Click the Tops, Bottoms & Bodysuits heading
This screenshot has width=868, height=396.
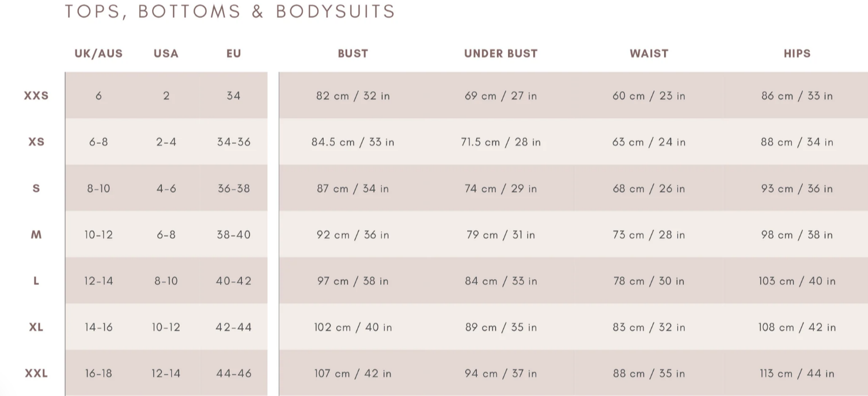click(230, 12)
